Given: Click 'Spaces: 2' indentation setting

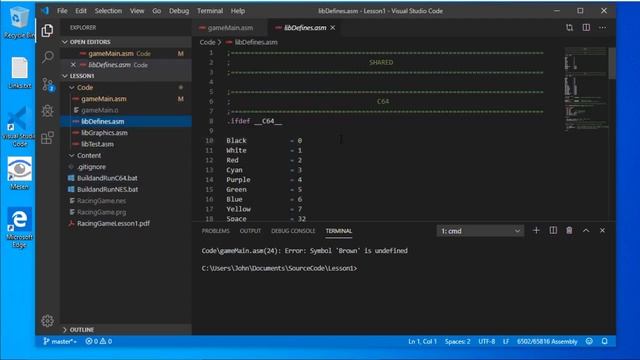Looking at the screenshot, I should tap(458, 341).
